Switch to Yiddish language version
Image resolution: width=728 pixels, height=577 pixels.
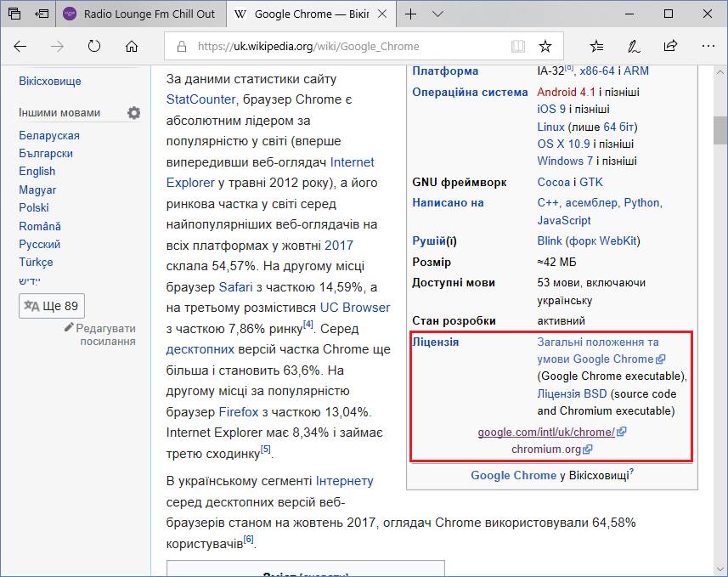(x=30, y=280)
